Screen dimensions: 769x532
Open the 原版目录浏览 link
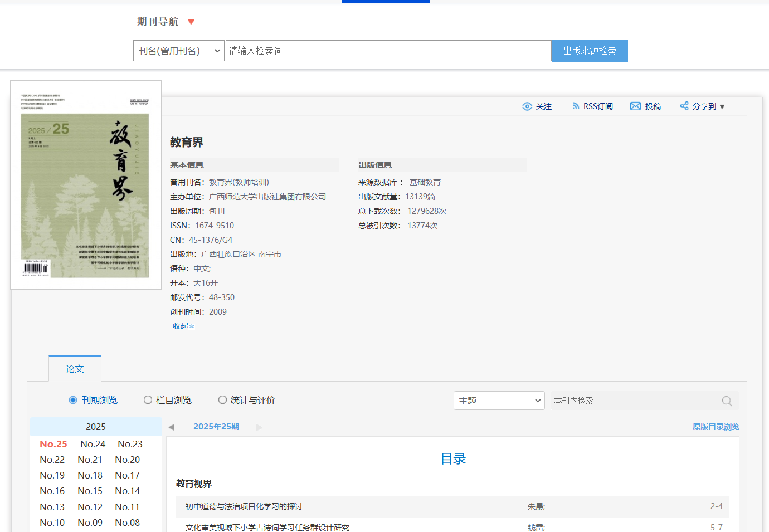[x=716, y=427]
